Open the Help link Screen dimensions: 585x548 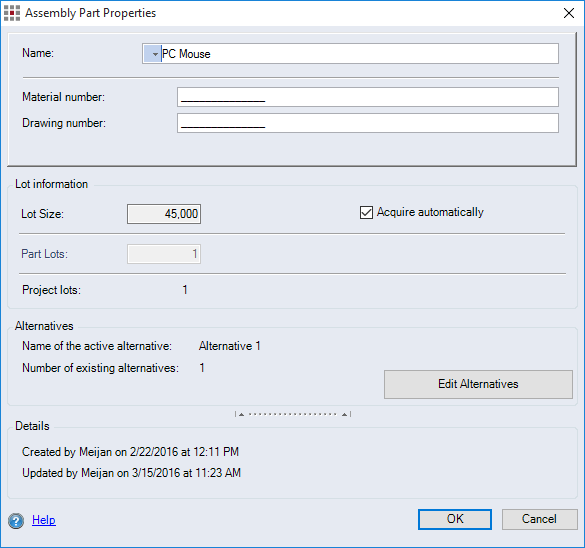point(44,520)
